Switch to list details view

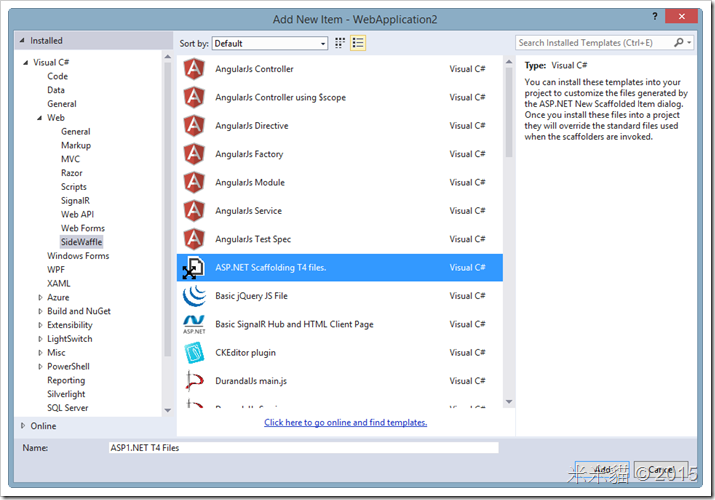coord(358,43)
